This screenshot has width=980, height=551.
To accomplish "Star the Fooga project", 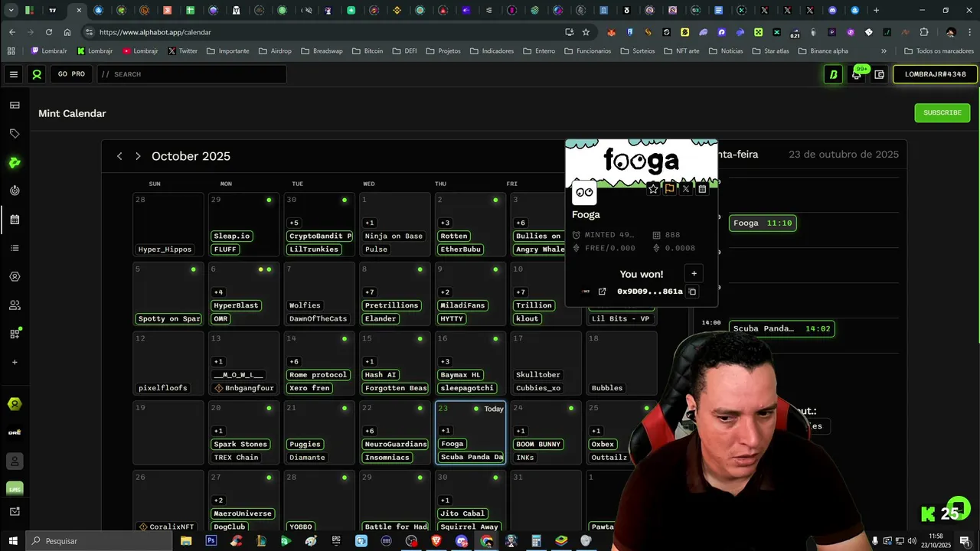I will point(653,189).
